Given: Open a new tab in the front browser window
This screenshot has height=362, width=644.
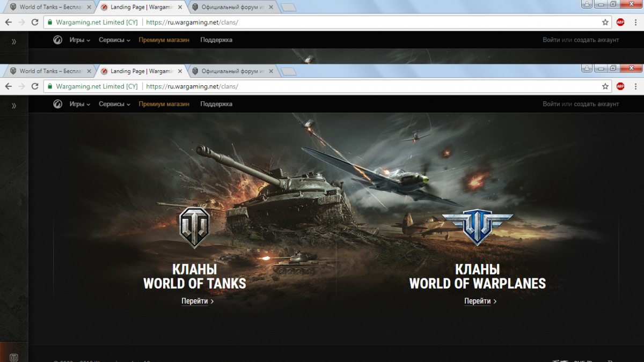Looking at the screenshot, I should coord(288,71).
